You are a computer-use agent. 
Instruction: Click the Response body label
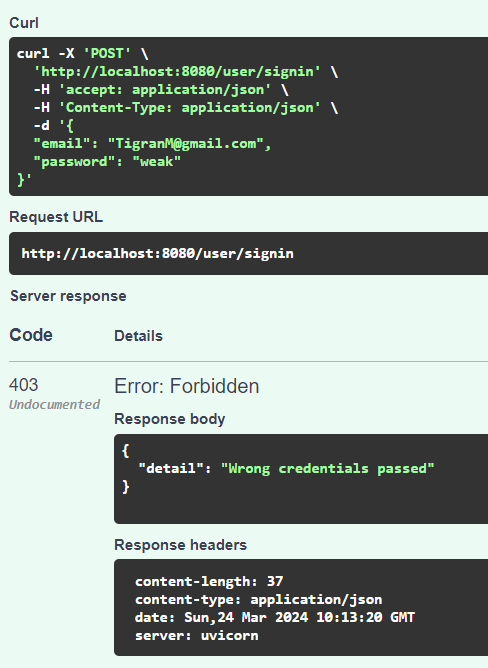(170, 419)
